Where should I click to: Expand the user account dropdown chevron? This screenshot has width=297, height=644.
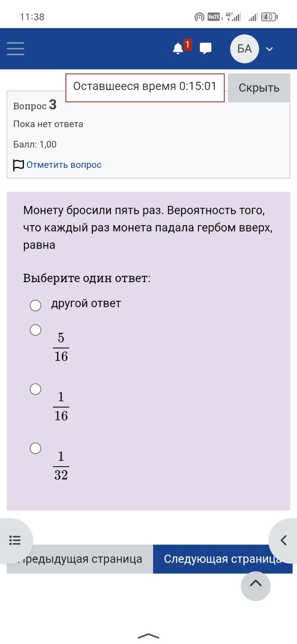[269, 49]
